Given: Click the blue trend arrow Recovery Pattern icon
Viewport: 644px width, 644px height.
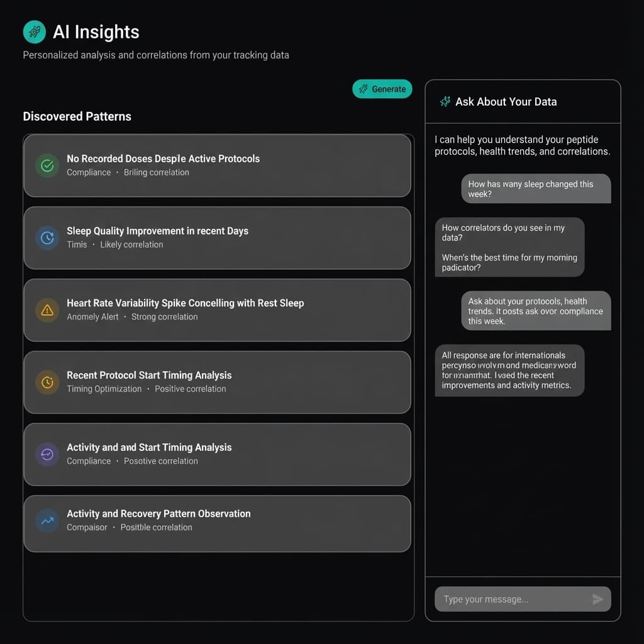Looking at the screenshot, I should [x=47, y=520].
